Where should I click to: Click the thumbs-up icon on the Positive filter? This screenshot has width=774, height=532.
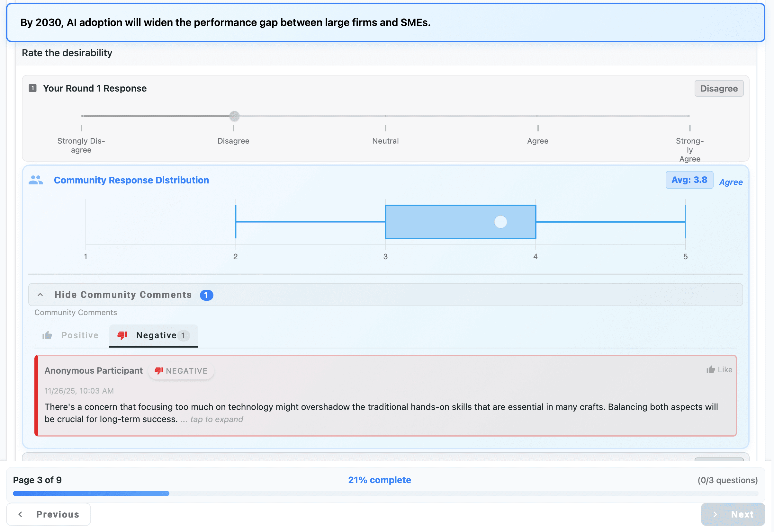(x=48, y=335)
